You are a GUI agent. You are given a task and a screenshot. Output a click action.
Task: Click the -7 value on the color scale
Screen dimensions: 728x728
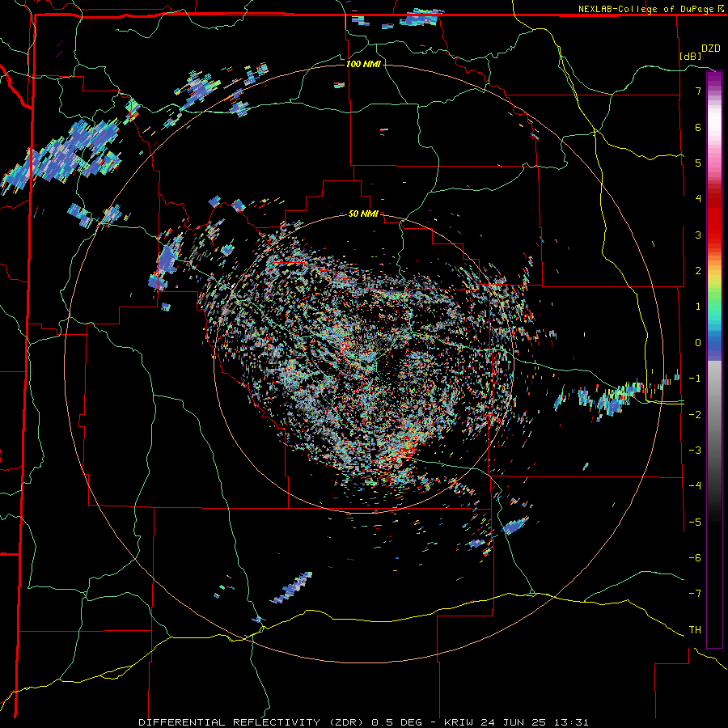click(x=695, y=594)
